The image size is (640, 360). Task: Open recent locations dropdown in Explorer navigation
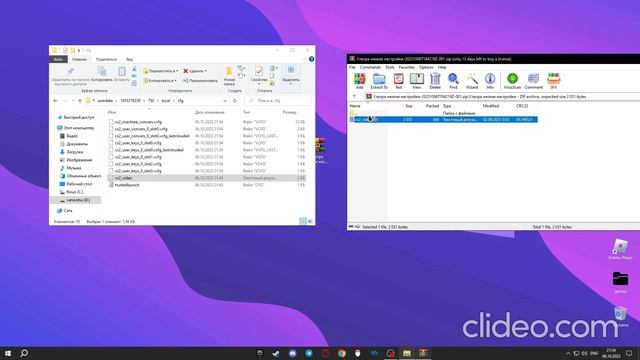pyautogui.click(x=73, y=100)
